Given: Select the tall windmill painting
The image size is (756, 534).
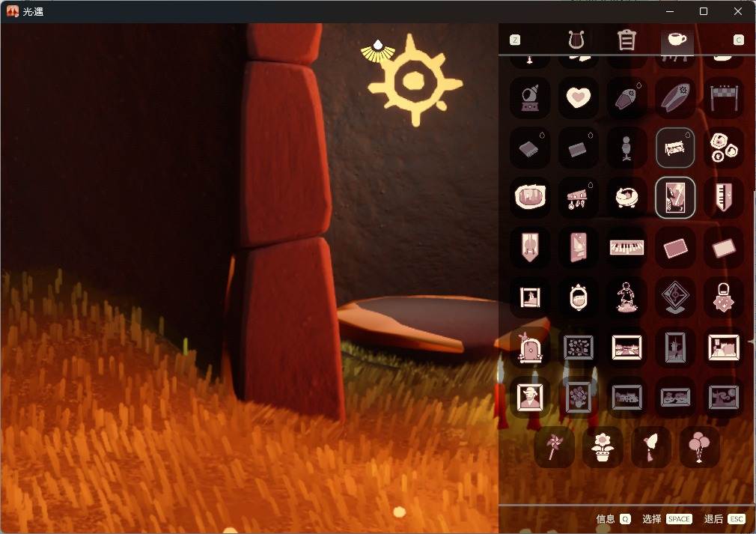Looking at the screenshot, I should click(x=675, y=348).
